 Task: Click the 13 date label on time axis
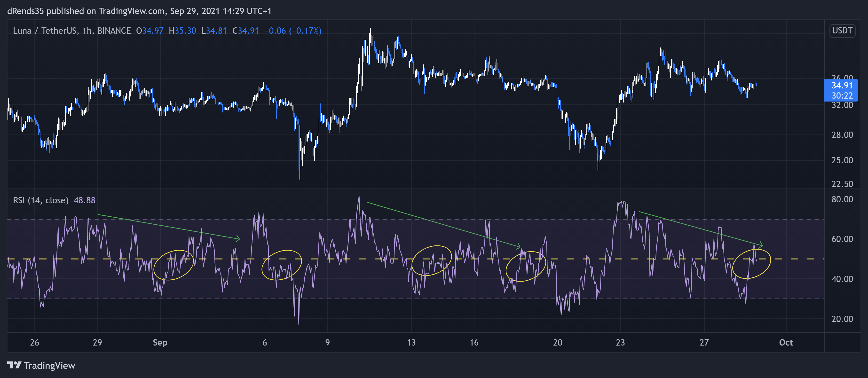411,343
